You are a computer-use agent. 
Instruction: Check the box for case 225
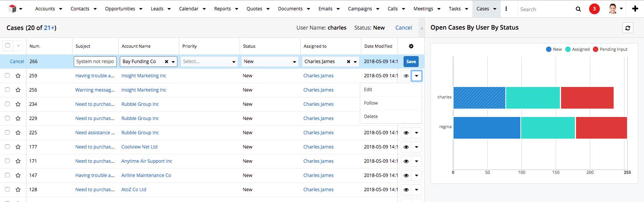click(7, 132)
